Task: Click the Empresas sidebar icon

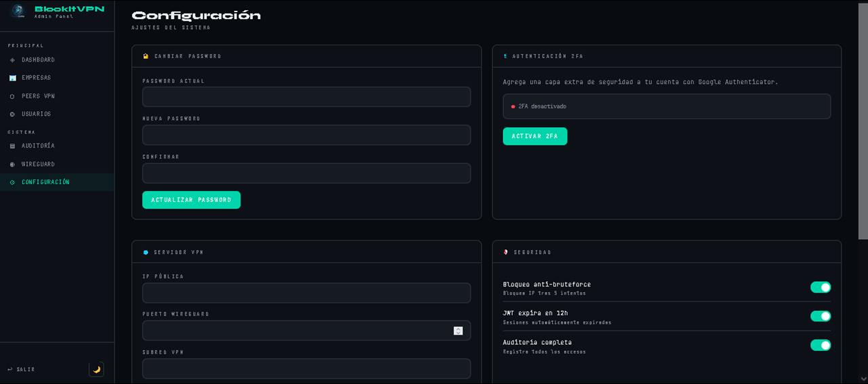Action: [x=12, y=78]
